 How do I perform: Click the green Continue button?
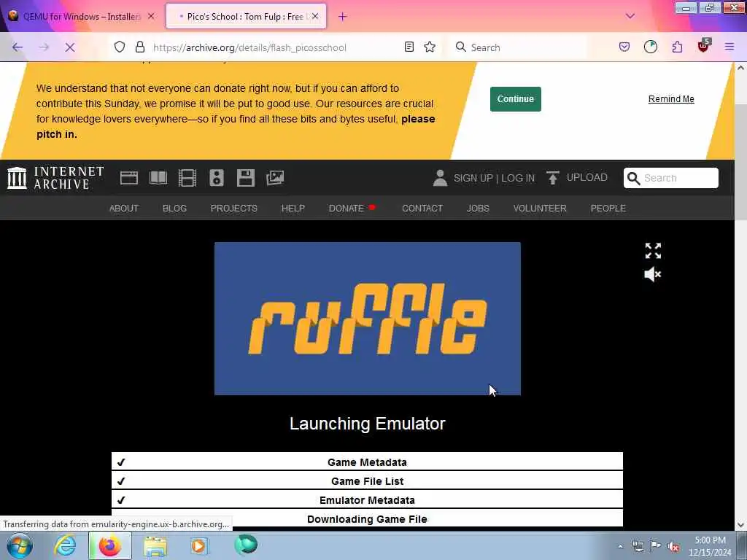coord(516,99)
